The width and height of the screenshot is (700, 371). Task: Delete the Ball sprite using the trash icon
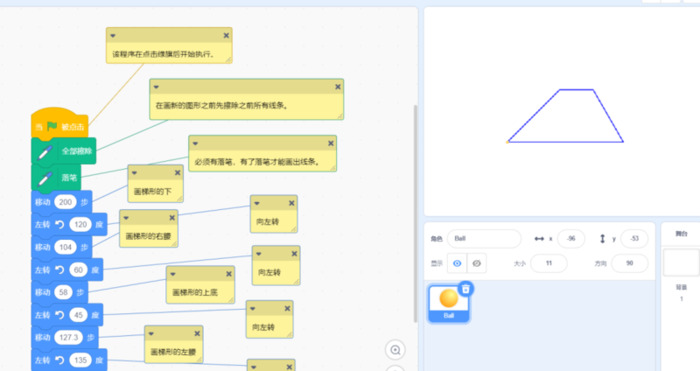(466, 289)
